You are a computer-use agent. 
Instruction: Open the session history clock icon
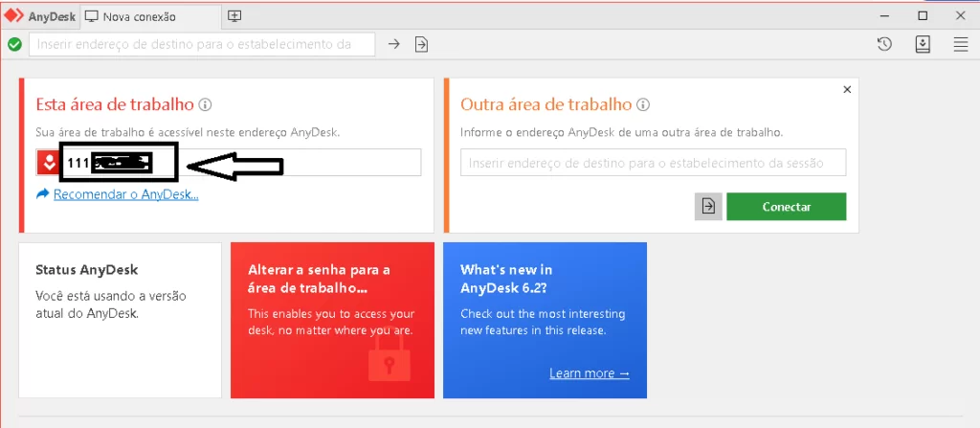click(884, 44)
